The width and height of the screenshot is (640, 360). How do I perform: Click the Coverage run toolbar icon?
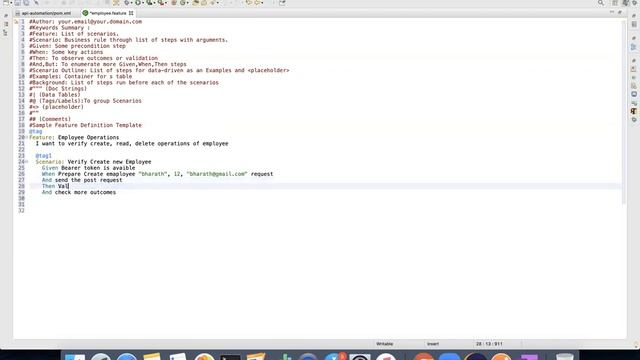[x=150, y=2]
